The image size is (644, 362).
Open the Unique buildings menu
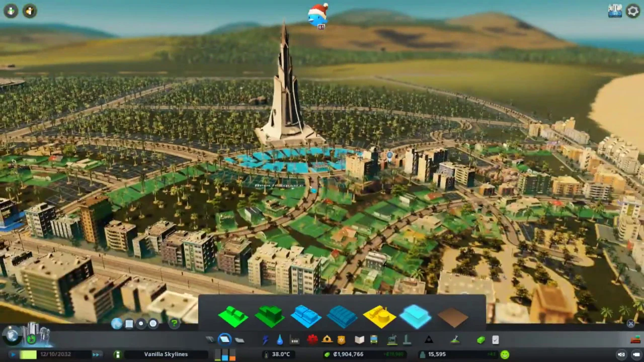407,340
